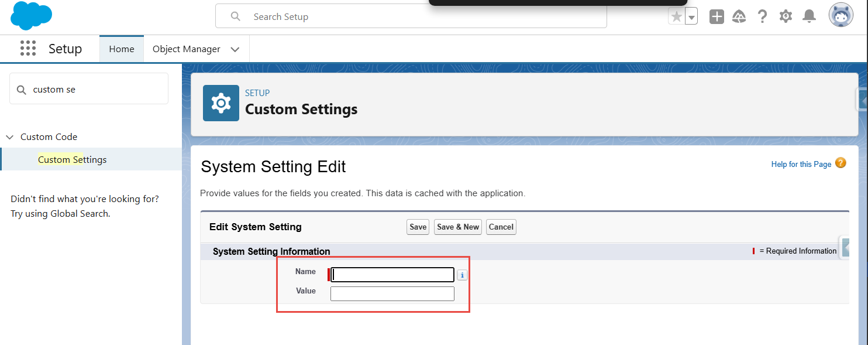View Notifications bell icon
The height and width of the screenshot is (345, 868).
point(809,16)
